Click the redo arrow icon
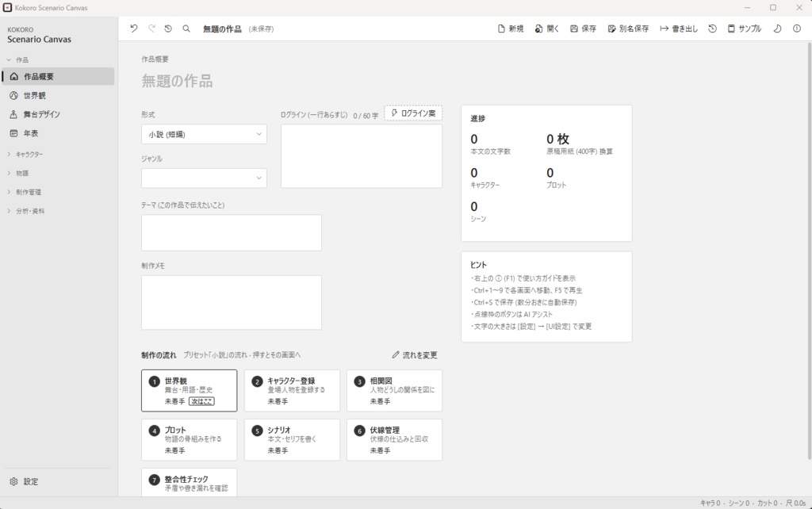The height and width of the screenshot is (509, 812). 151,29
